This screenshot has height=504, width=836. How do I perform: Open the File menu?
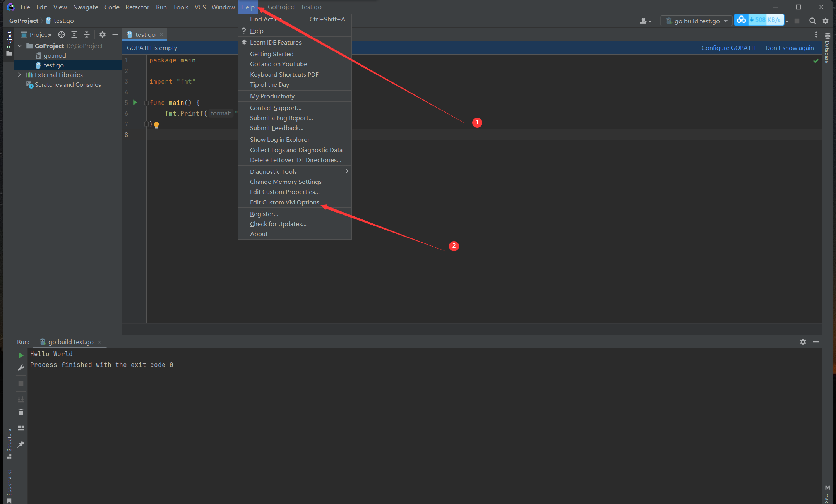[x=25, y=7]
